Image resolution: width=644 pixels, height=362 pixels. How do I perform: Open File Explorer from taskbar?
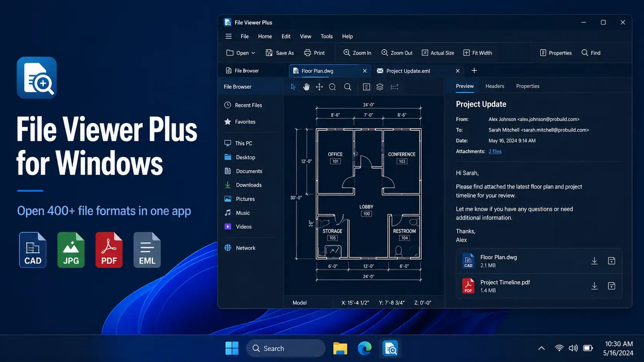(340, 348)
